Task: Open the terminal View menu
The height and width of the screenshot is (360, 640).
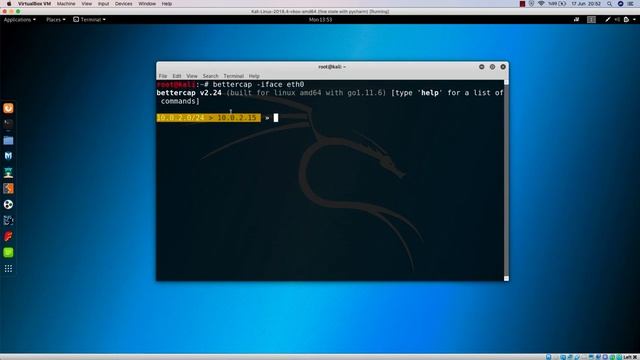Action: (x=192, y=76)
